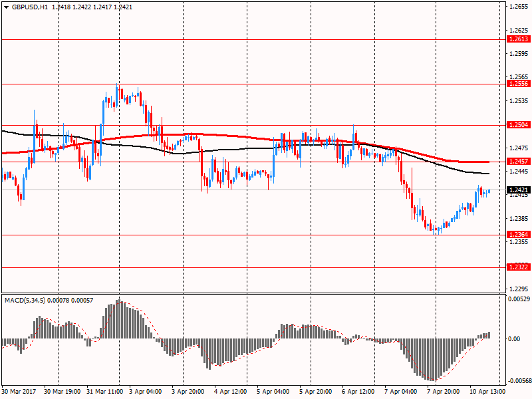Viewport: 532px width, 399px height.
Task: Click the -0.00568 MACD scale value
Action: 519,381
